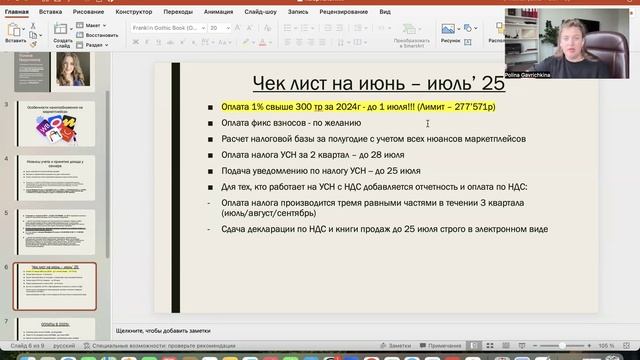Click the justify text icon

[322, 42]
